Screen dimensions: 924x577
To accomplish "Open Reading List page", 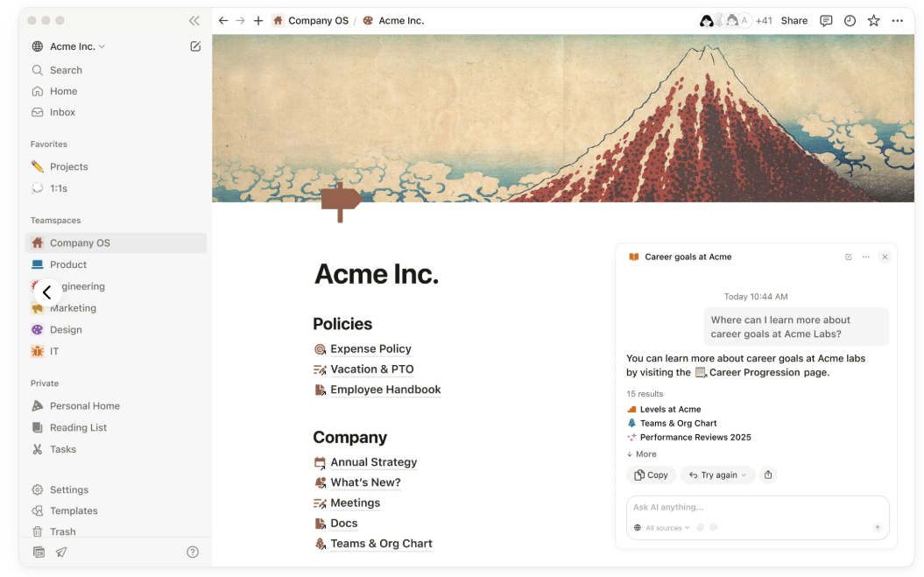I will tap(116, 428).
